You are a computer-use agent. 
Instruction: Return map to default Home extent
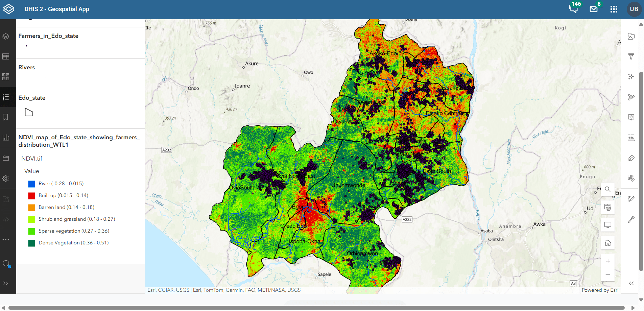[607, 243]
